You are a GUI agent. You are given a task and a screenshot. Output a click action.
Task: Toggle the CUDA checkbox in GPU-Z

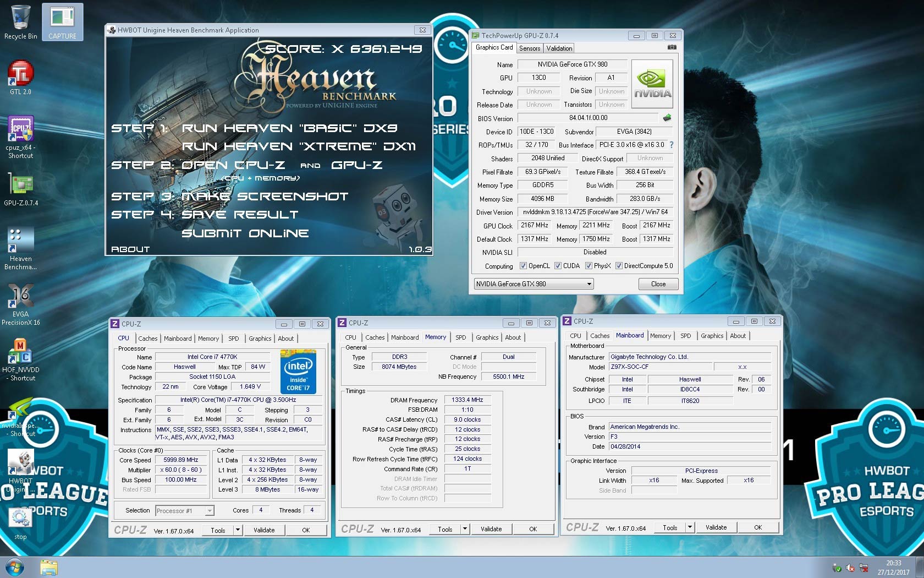tap(558, 266)
